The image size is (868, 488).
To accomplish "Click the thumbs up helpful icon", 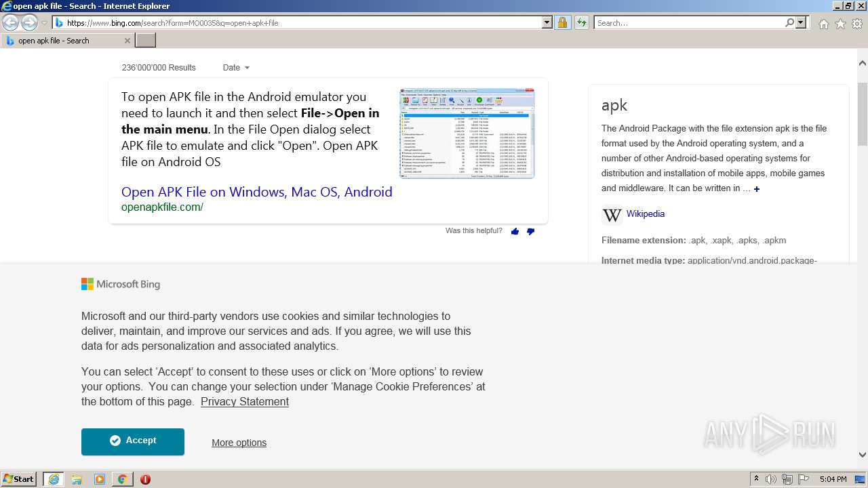I will [515, 231].
